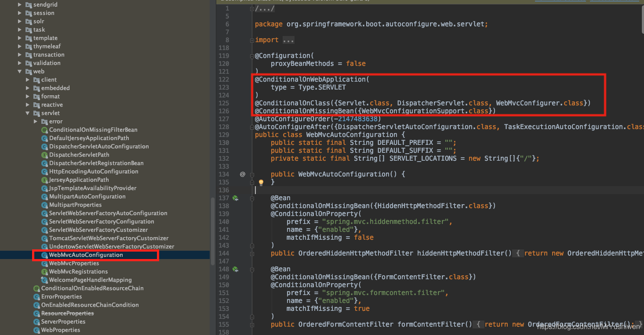Expand the reactive package node
Screen dimensions: 644x335
point(28,105)
